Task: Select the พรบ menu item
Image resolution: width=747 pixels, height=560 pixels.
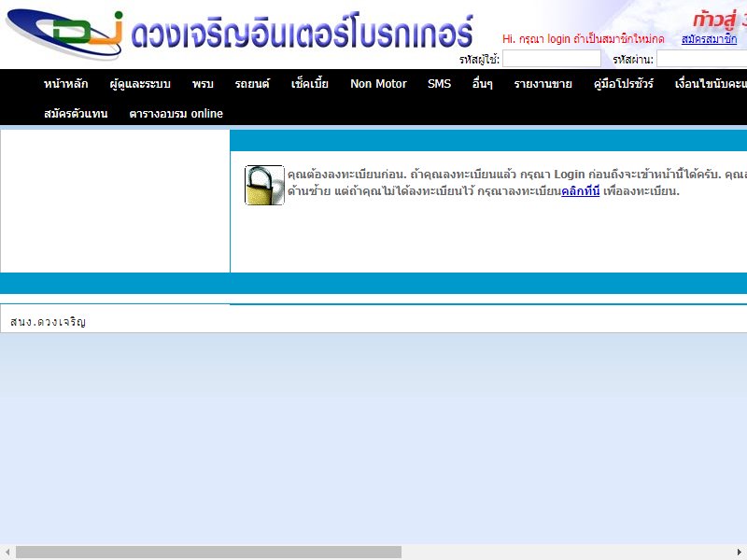Action: tap(203, 84)
